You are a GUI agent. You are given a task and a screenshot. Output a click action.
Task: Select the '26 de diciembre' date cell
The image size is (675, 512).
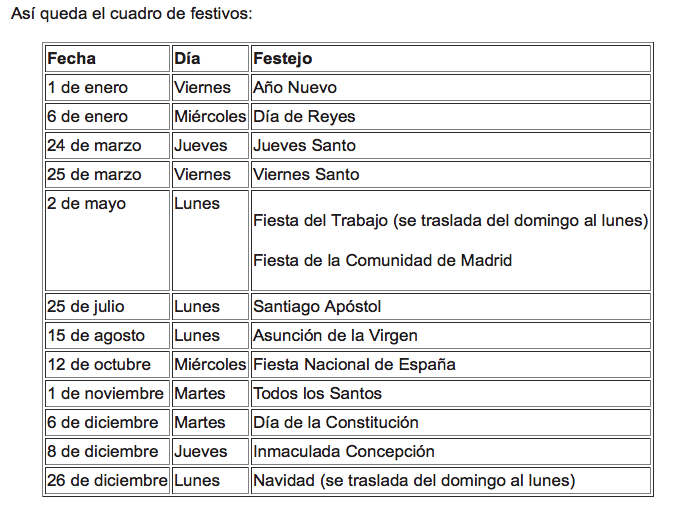tap(107, 481)
